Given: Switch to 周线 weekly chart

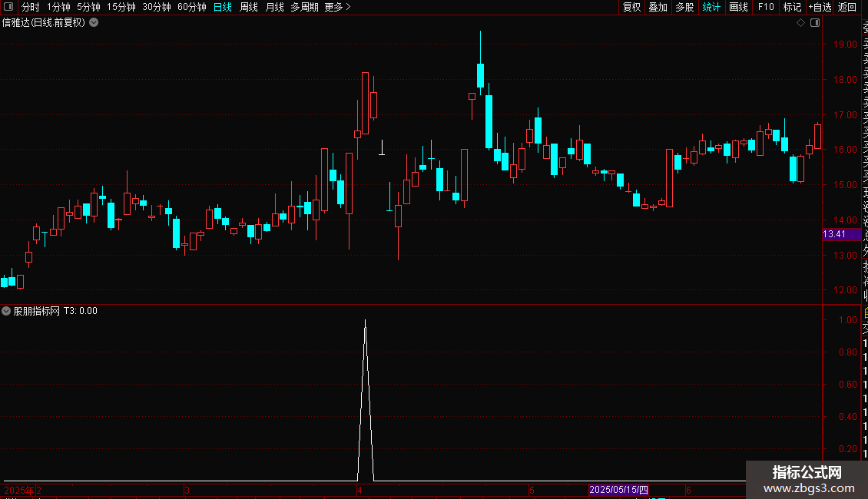Looking at the screenshot, I should 249,7.
